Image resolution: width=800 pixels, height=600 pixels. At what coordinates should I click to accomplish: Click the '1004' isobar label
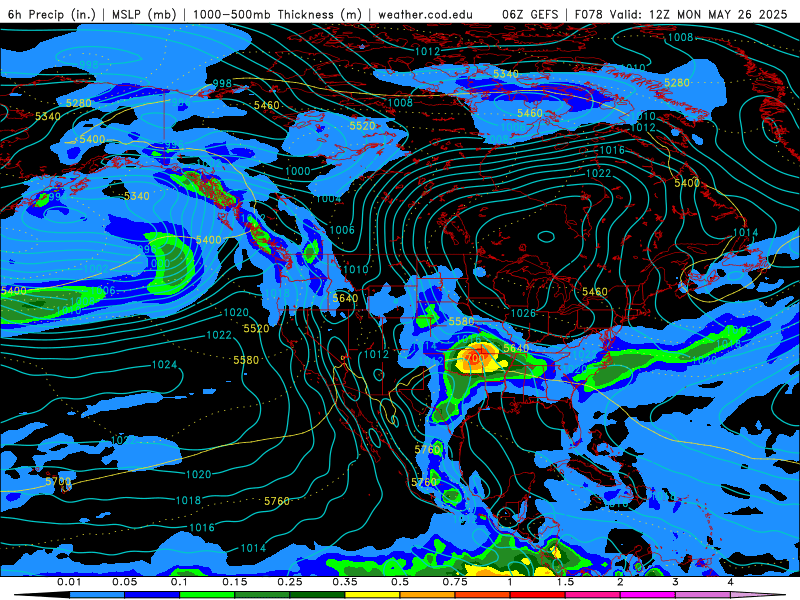point(328,198)
